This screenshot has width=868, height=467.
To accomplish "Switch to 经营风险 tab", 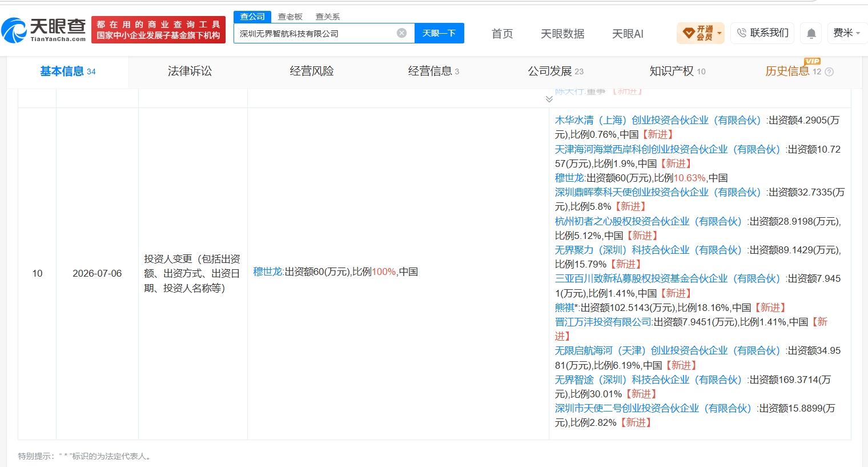I will point(312,71).
